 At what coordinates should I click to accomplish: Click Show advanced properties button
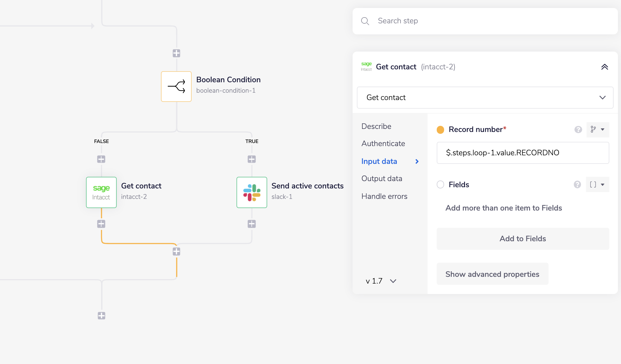coord(492,274)
